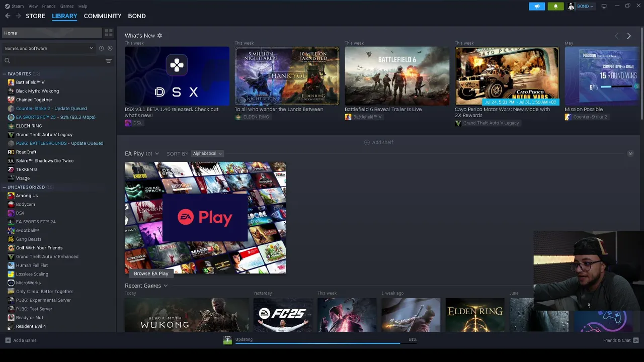Click the TEKKEN 8 sidebar icon

11,169
